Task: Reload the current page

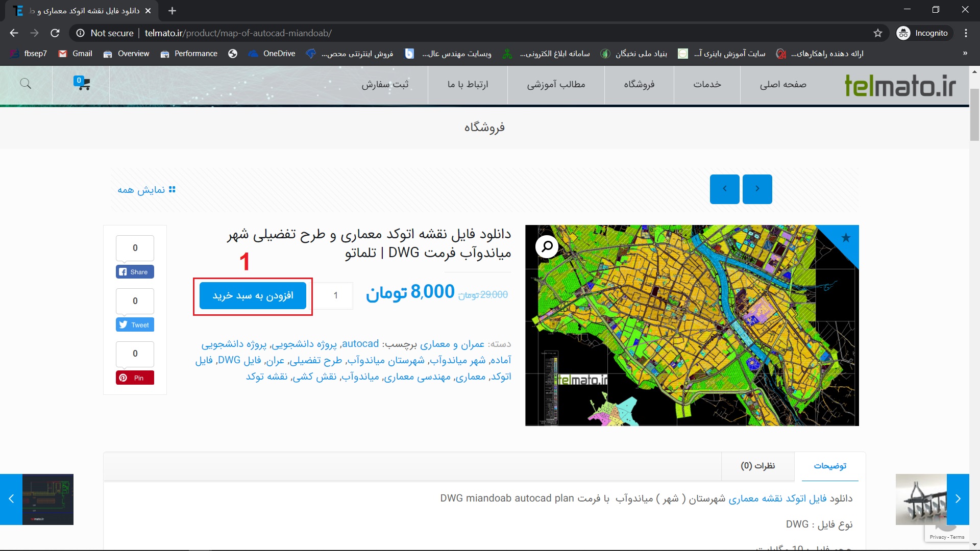Action: [55, 33]
